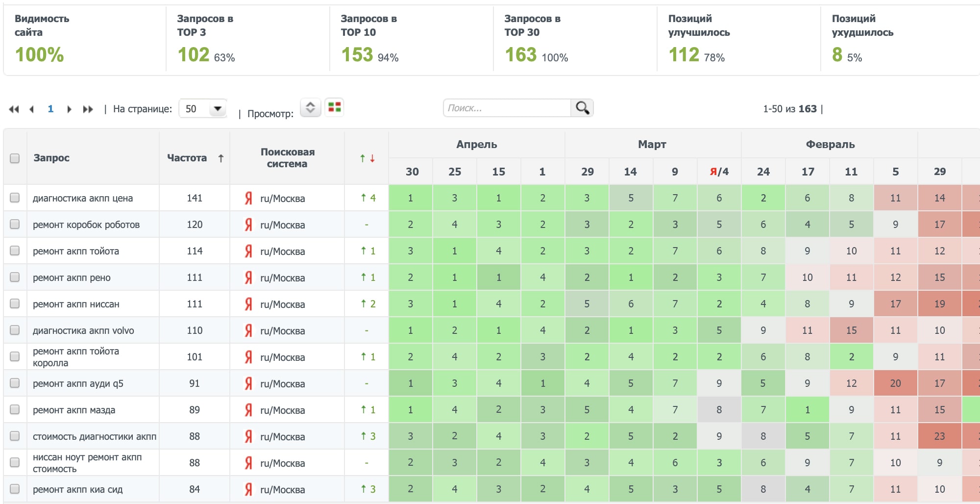Toggle the select-all checkbox in header
The width and height of the screenshot is (980, 504).
point(15,158)
